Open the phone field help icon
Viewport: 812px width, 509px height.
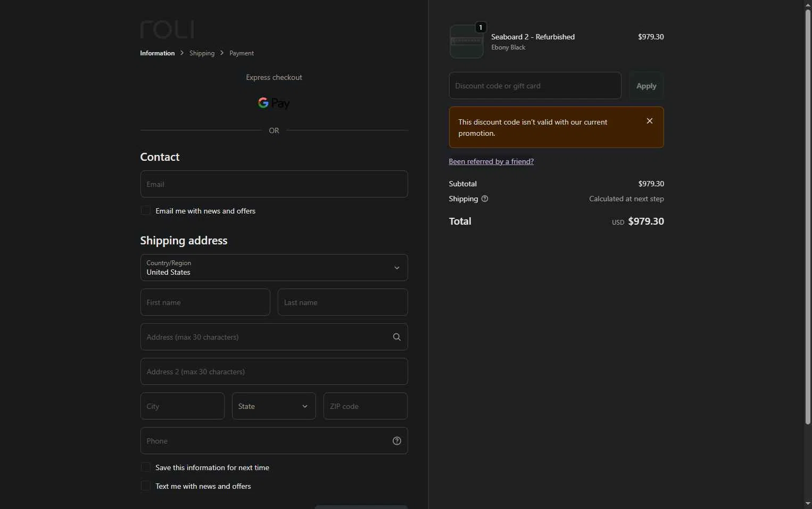point(396,441)
